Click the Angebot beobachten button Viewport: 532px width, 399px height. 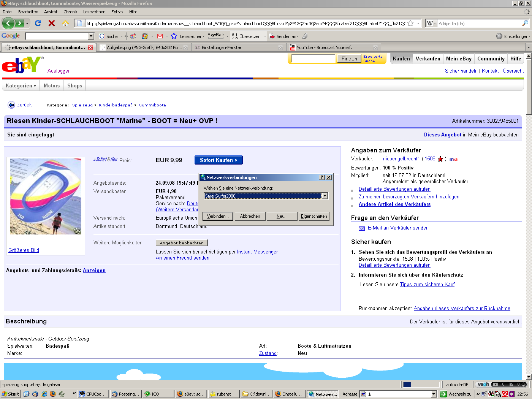[x=182, y=243]
